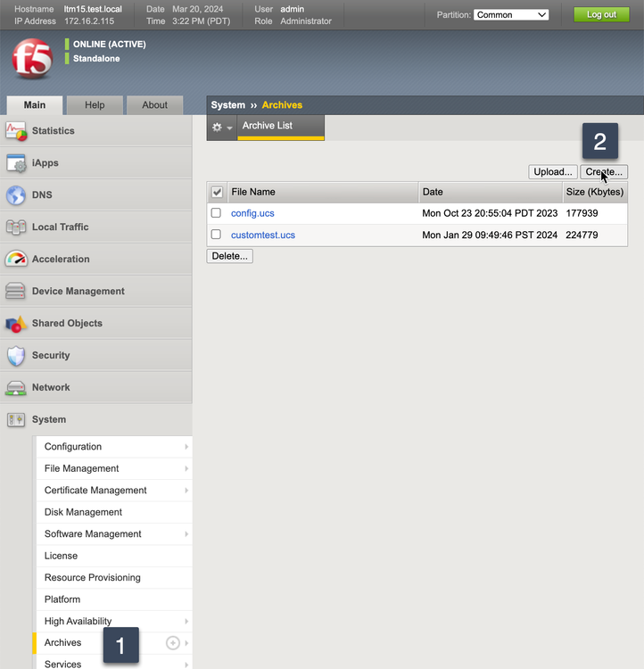Screen dimensions: 644x669
Task: Expand the High Availability submenu arrow
Action: [186, 621]
